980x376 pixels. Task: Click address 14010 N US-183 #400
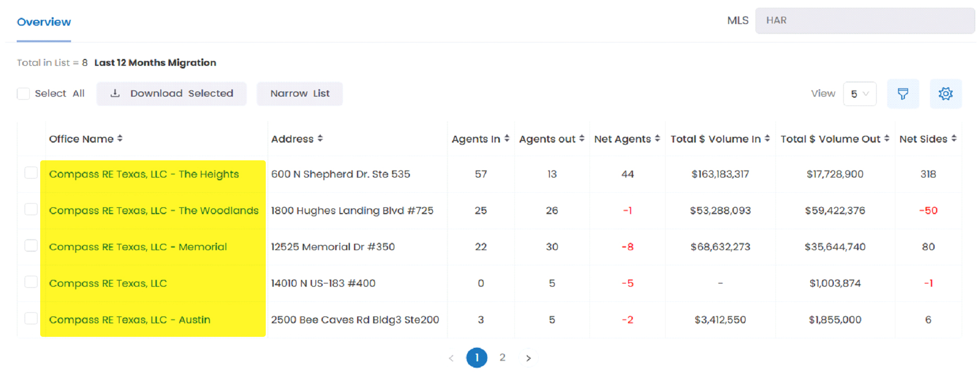click(323, 283)
